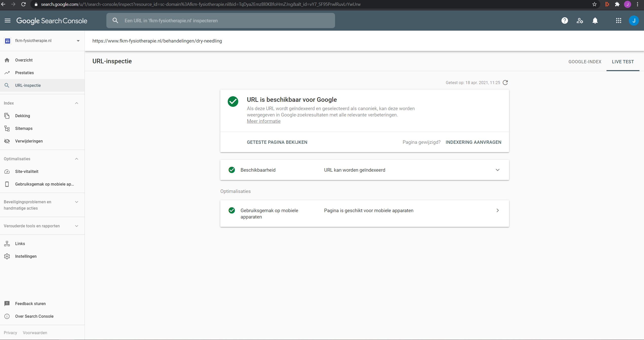Image resolution: width=644 pixels, height=340 pixels.
Task: Collapse the Index sidebar section
Action: [x=76, y=103]
